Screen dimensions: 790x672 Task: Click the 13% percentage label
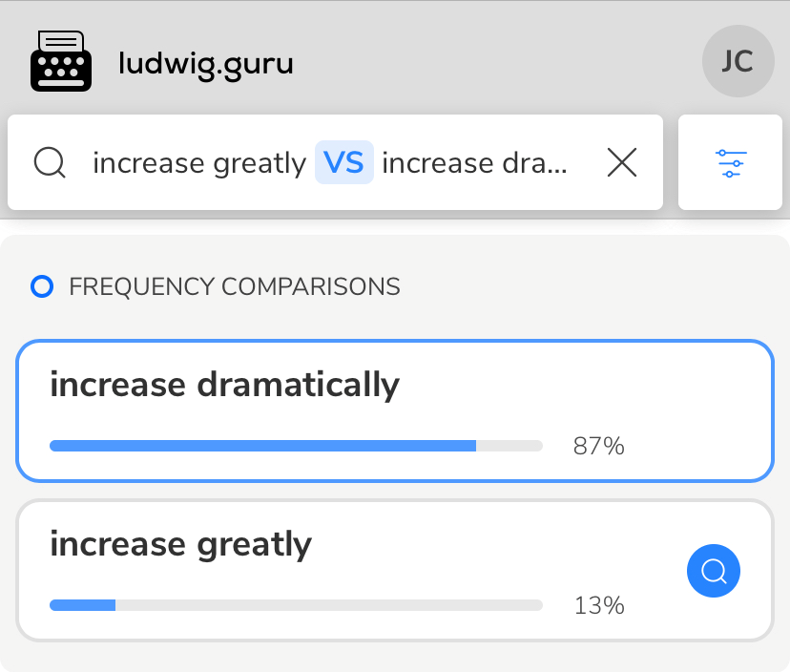pyautogui.click(x=599, y=605)
